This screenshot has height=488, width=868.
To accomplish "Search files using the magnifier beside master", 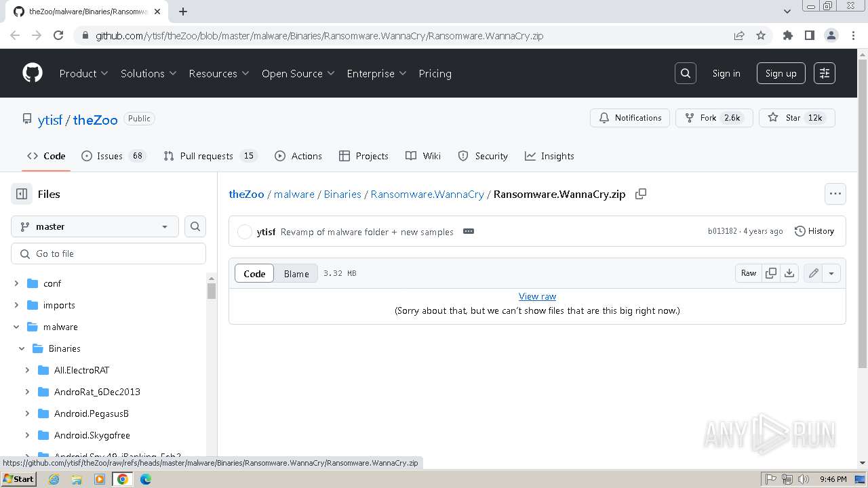I will point(195,226).
